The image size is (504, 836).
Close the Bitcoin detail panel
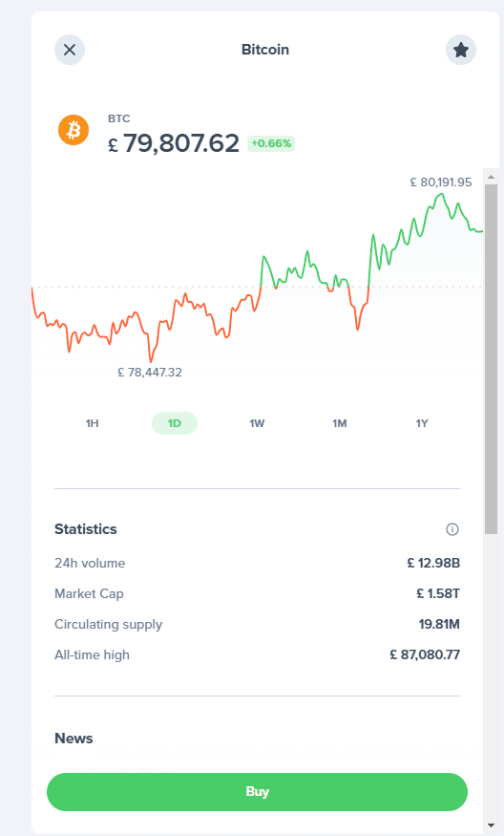[x=70, y=50]
